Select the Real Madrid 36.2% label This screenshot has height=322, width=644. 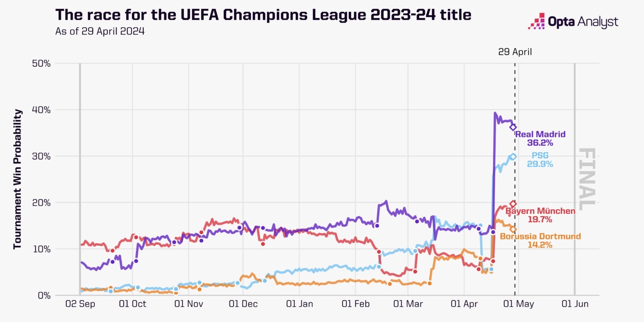540,138
